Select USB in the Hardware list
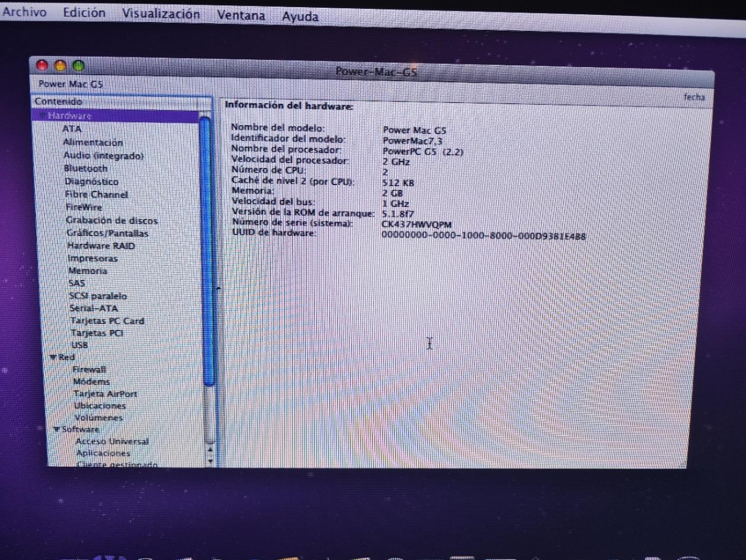 (79, 345)
